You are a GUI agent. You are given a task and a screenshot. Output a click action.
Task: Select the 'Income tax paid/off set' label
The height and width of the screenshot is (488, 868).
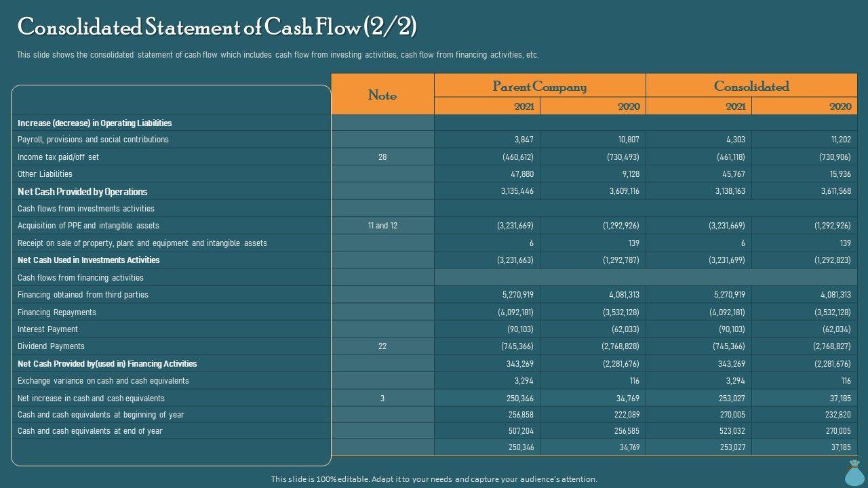58,157
